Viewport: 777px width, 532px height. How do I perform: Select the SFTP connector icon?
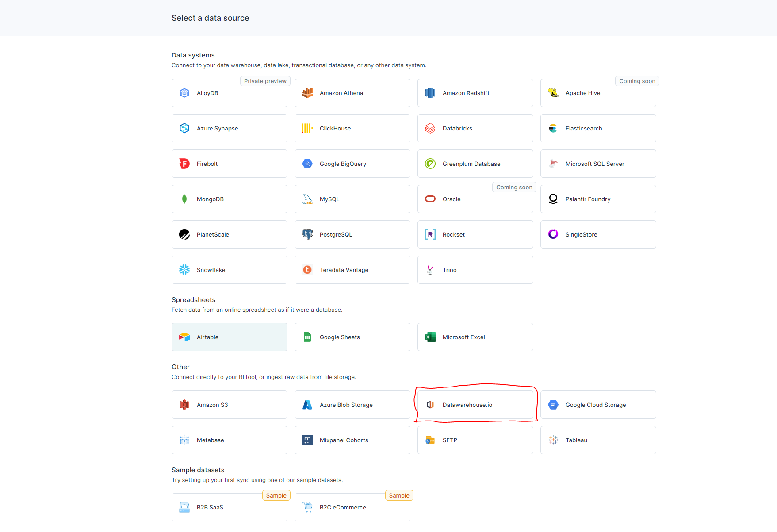pyautogui.click(x=430, y=440)
